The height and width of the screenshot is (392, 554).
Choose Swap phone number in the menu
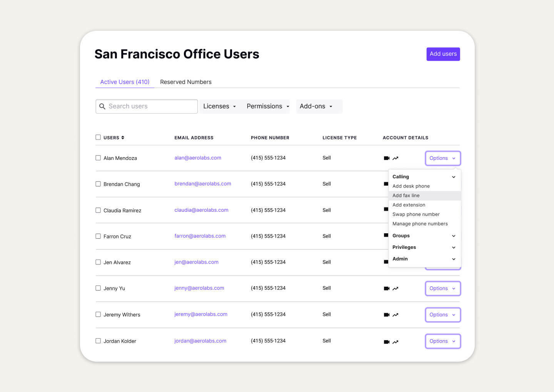[x=416, y=214]
